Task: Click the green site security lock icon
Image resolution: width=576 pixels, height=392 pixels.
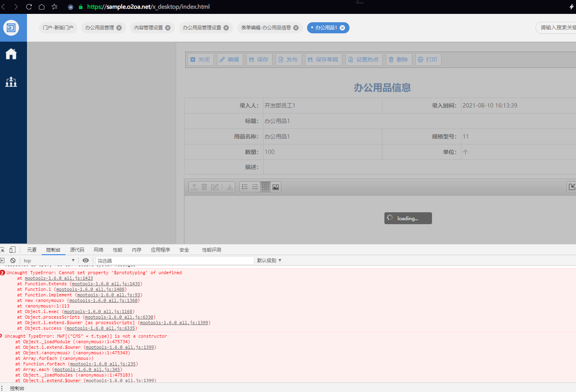Action: coord(81,7)
